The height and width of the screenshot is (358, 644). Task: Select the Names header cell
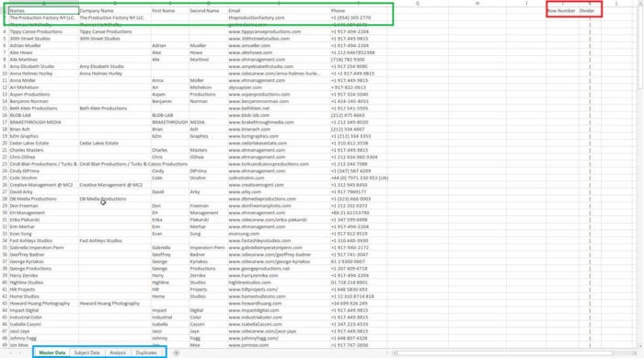click(x=43, y=11)
